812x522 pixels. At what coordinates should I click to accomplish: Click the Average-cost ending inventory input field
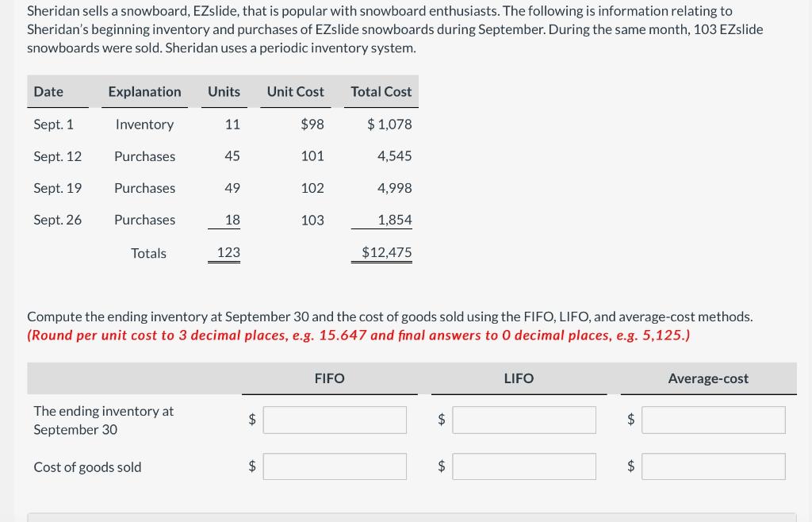714,420
